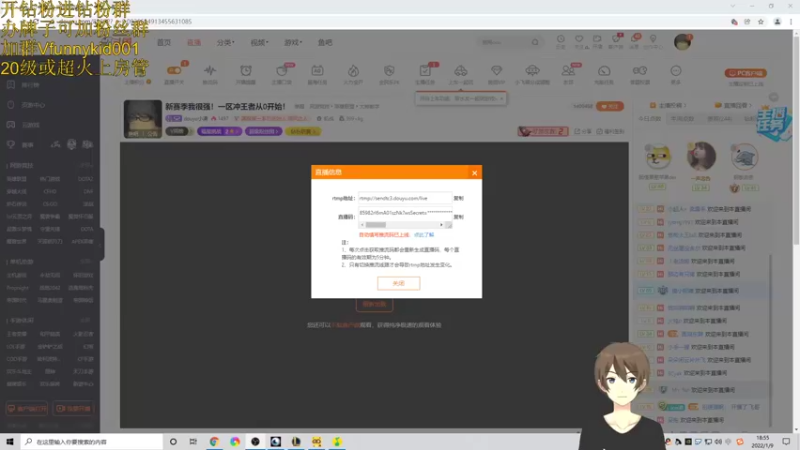The image size is (800, 450).
Task: Click the stream key horizontal scrollbar thumb
Action: pyautogui.click(x=376, y=225)
